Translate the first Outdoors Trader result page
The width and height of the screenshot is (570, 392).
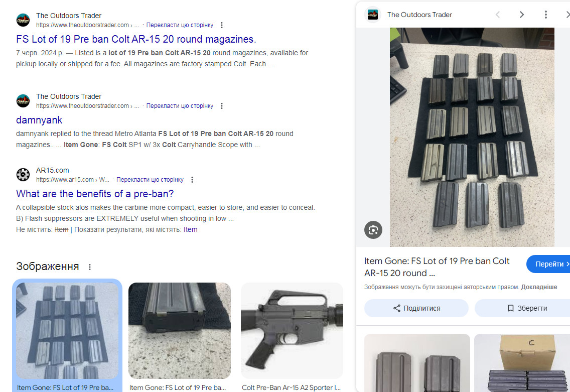tap(180, 25)
